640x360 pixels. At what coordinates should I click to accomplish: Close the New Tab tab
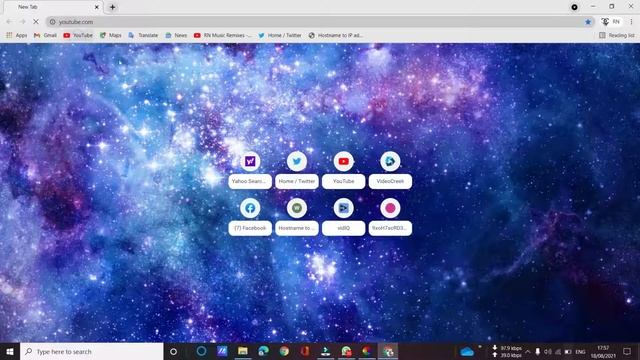point(97,7)
